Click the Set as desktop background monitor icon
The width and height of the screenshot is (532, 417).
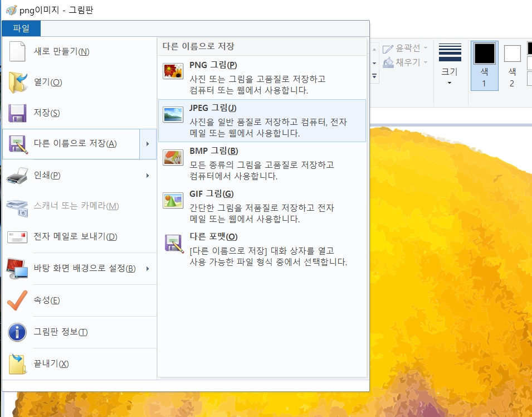[17, 268]
